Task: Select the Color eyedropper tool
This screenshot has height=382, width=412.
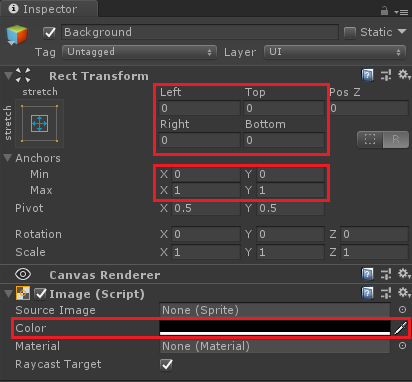Action: coord(400,328)
